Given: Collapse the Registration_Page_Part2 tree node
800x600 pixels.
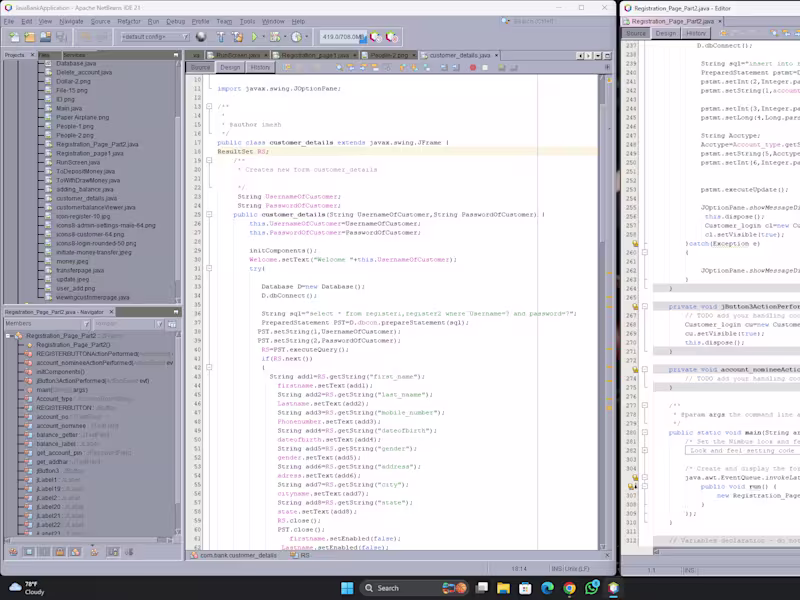Looking at the screenshot, I should click(10, 335).
